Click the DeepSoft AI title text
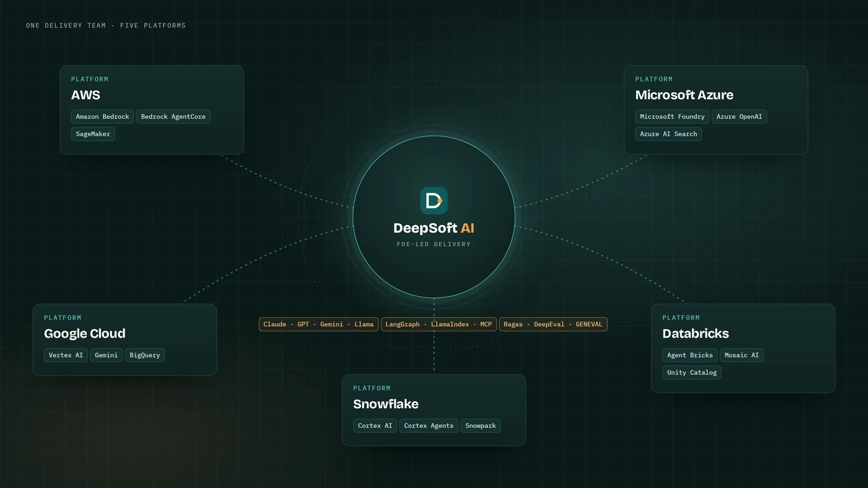 pyautogui.click(x=434, y=228)
